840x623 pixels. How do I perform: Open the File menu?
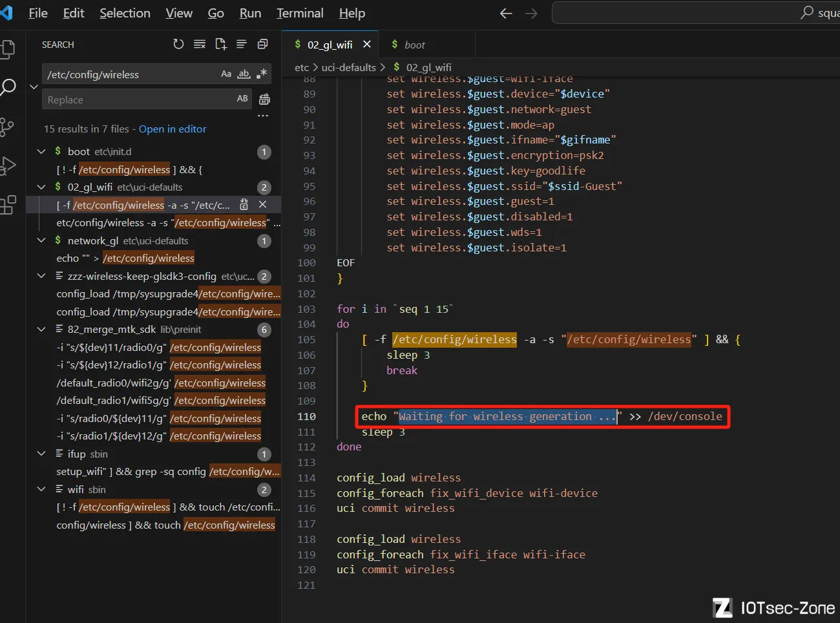tap(38, 13)
